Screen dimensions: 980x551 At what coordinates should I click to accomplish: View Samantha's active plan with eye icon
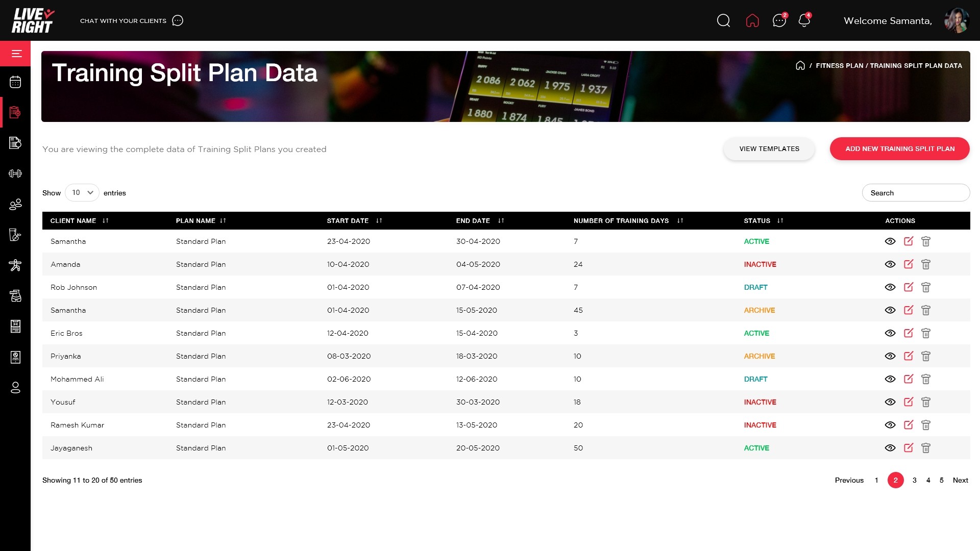coord(890,241)
